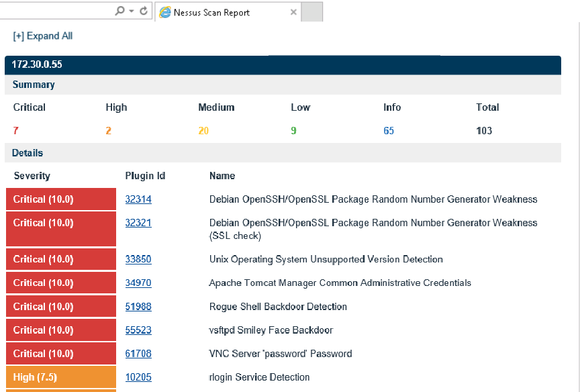Open plugin 34970 Tomcat credentials details
The height and width of the screenshot is (392, 580).
138,283
